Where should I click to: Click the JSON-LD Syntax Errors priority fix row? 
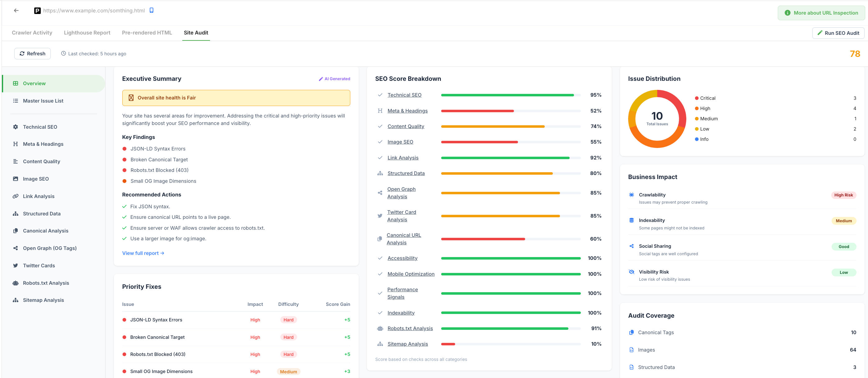(x=236, y=320)
